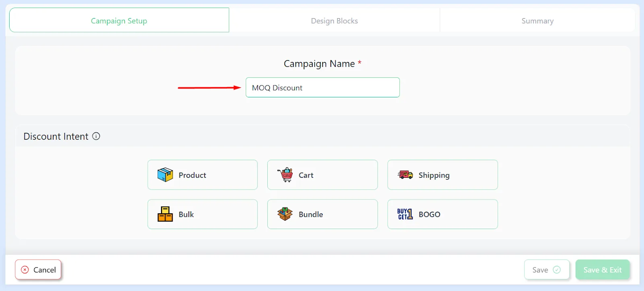Viewport: 644px width, 291px height.
Task: Save the campaign
Action: pyautogui.click(x=547, y=270)
